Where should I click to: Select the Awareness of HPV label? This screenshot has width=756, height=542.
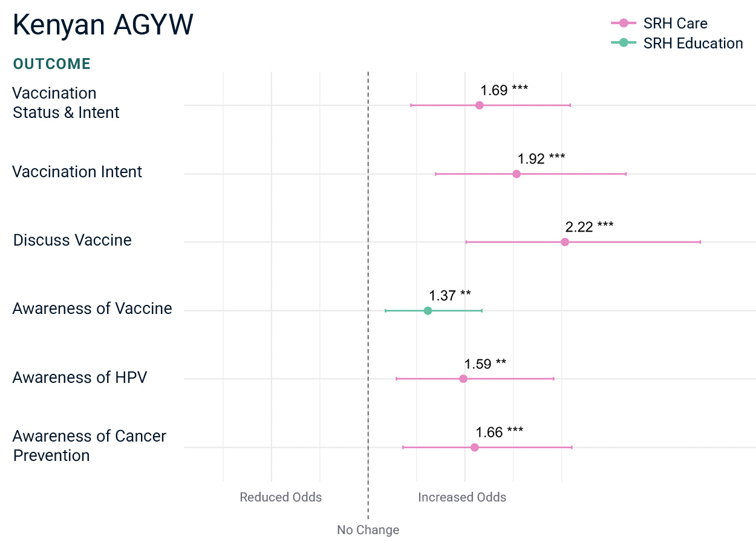coord(80,377)
